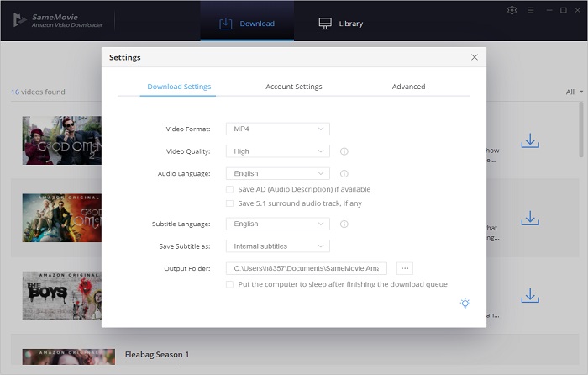The height and width of the screenshot is (375, 588).
Task: Browse output folder with three-dots button
Action: (x=405, y=268)
